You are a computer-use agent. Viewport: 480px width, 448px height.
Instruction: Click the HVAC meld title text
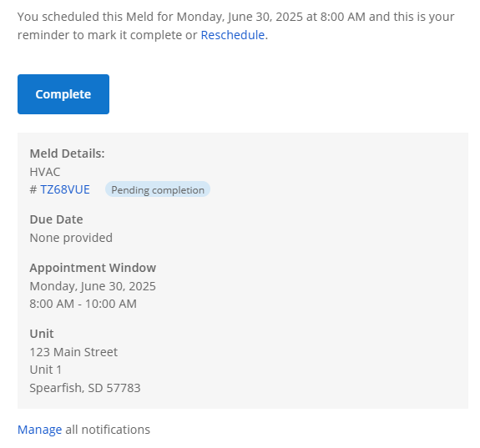(45, 172)
